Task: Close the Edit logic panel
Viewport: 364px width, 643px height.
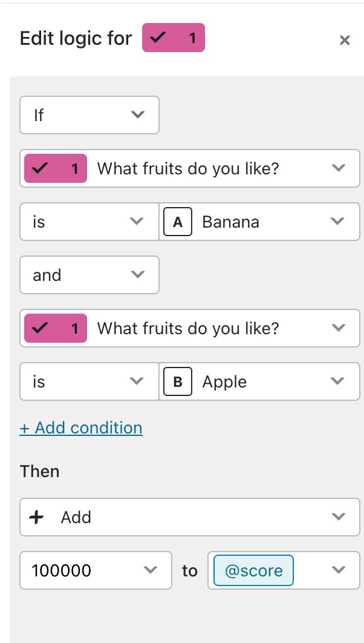Action: click(345, 40)
